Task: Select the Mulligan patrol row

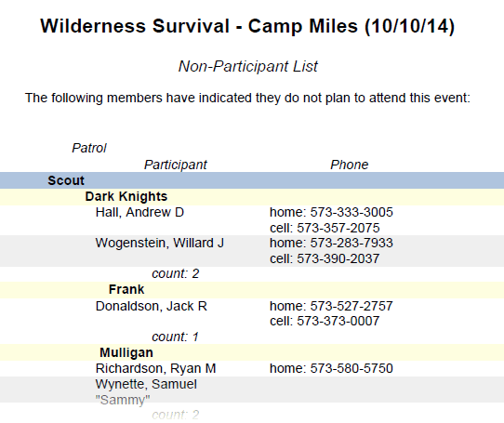Action: click(252, 352)
